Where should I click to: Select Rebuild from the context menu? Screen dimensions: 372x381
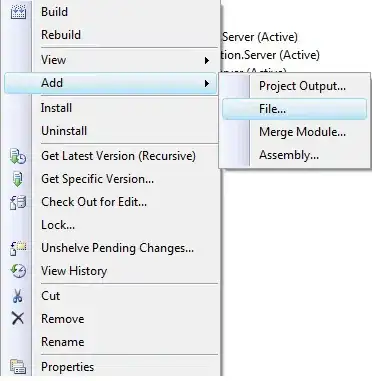point(61,35)
